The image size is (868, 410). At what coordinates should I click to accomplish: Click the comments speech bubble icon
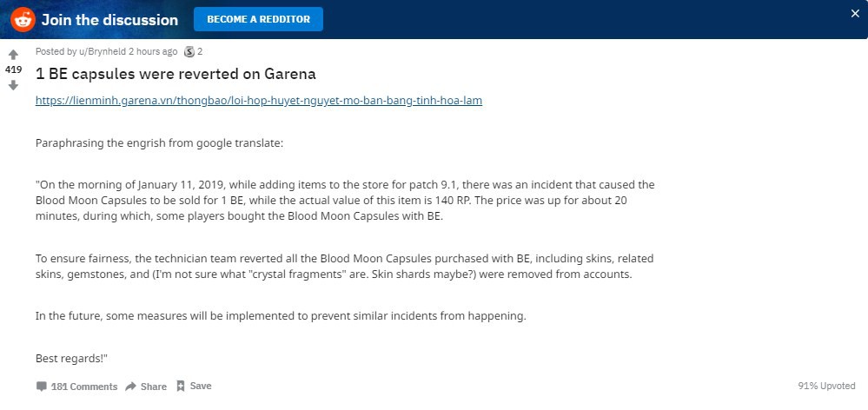[42, 387]
